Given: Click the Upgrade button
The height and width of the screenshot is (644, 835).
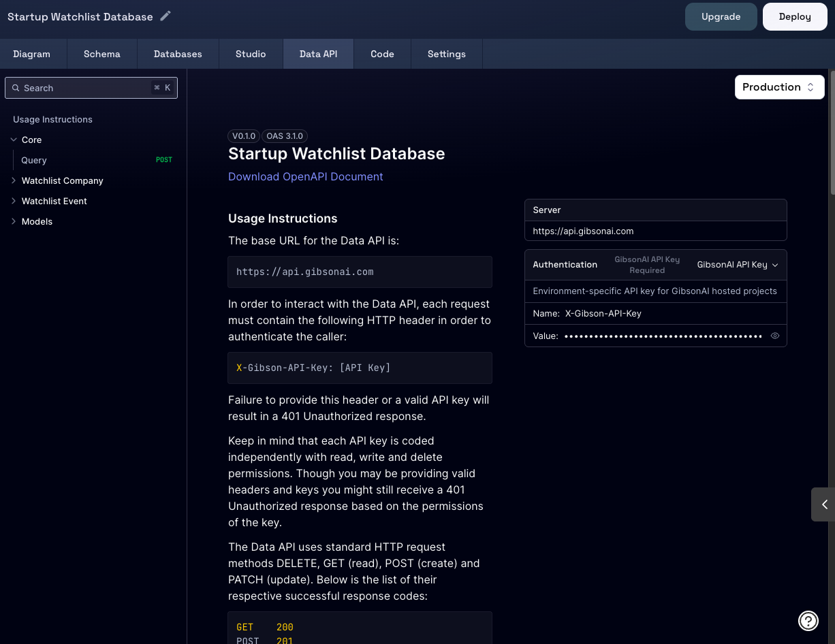Looking at the screenshot, I should click(721, 16).
